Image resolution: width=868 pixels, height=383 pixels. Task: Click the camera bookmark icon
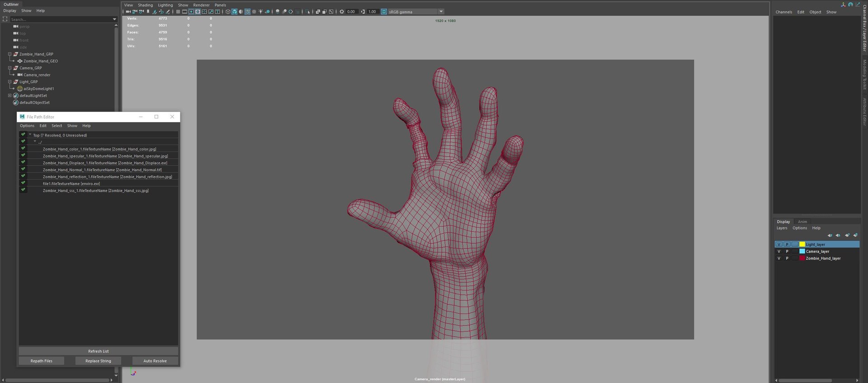tap(148, 12)
